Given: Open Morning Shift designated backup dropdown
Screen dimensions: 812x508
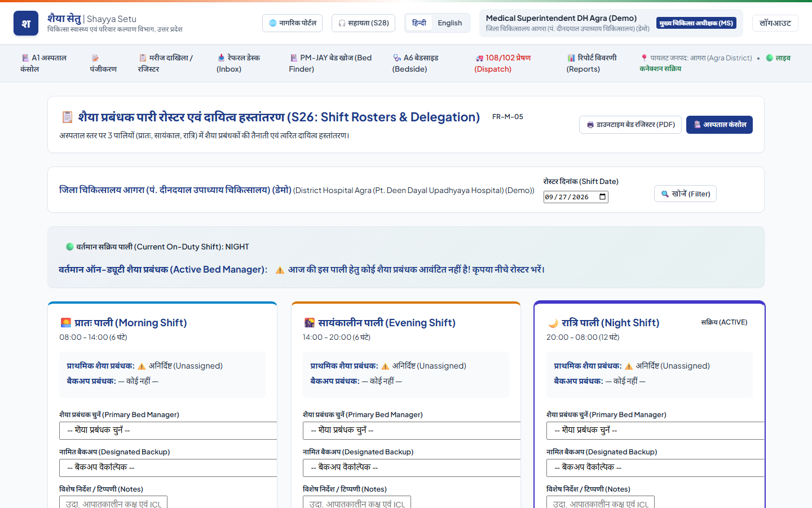Looking at the screenshot, I should point(168,467).
